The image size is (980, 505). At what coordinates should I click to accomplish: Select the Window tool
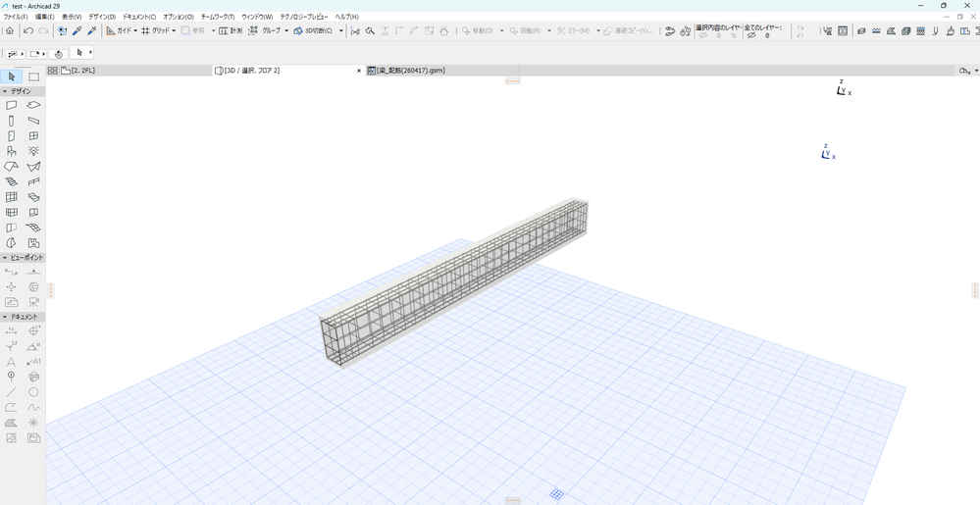[33, 135]
